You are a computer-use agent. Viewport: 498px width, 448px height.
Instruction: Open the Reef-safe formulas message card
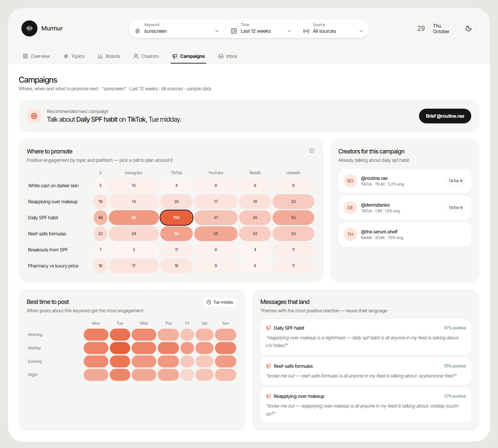[x=366, y=371]
